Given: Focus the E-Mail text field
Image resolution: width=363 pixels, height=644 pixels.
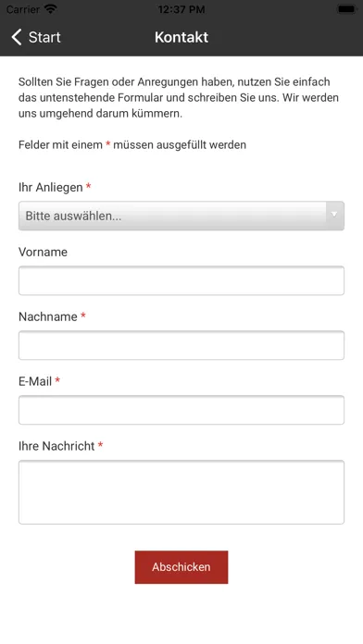Looking at the screenshot, I should tap(181, 410).
